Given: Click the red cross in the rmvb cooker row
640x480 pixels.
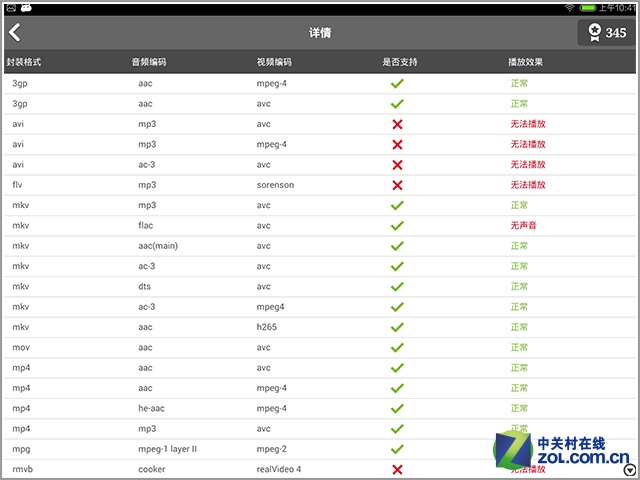Looking at the screenshot, I should (397, 469).
